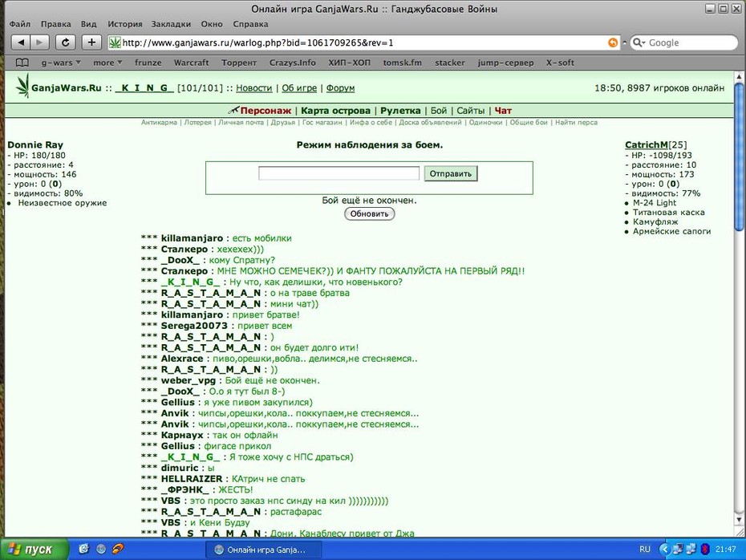Click the red Bluetooth-like tray icon
This screenshot has height=560, width=746.
(705, 550)
